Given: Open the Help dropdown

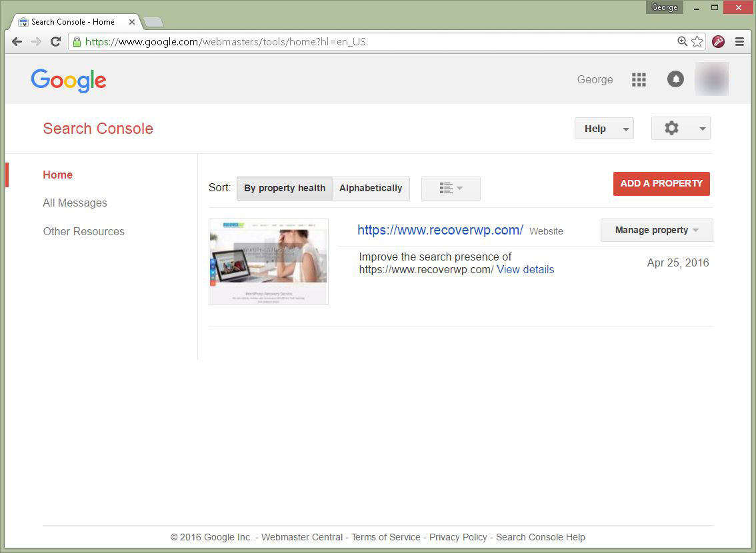Looking at the screenshot, I should [x=604, y=129].
